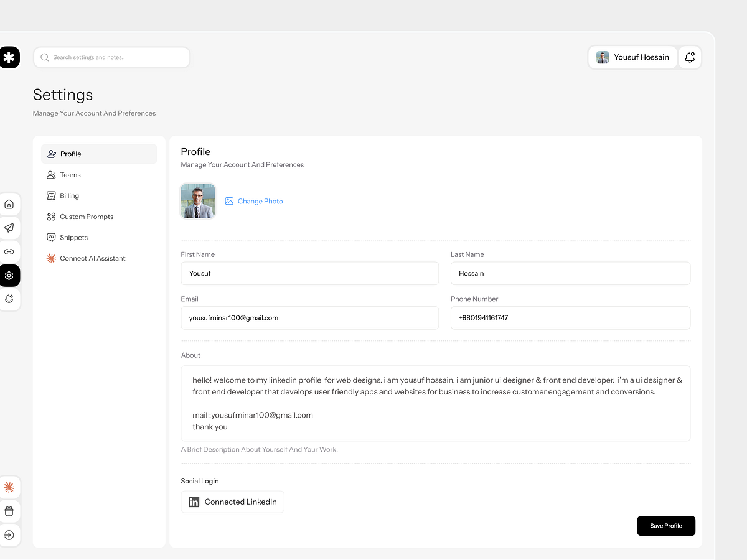Open Custom Prompts settings

pyautogui.click(x=99, y=217)
